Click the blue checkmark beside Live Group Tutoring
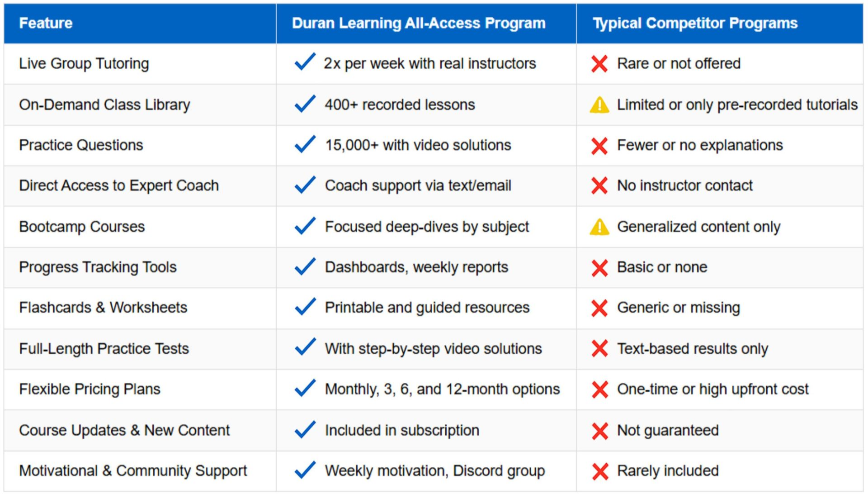This screenshot has height=494, width=868. tap(305, 62)
